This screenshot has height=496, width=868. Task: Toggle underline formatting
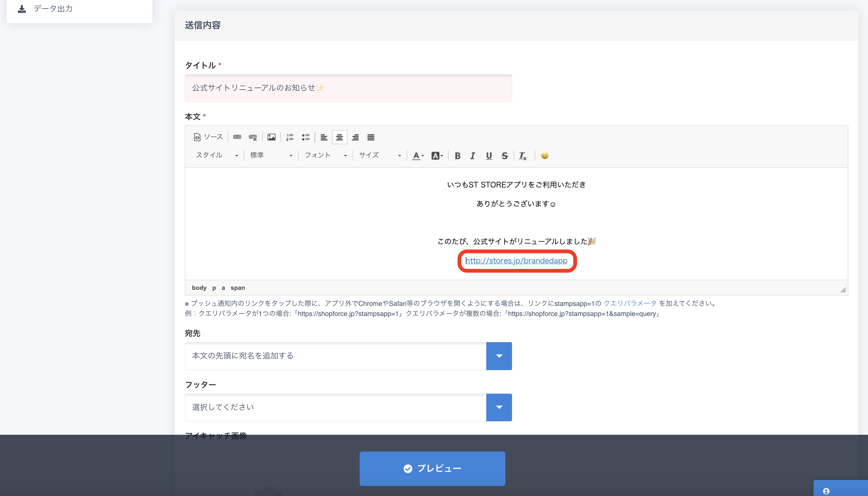point(489,156)
